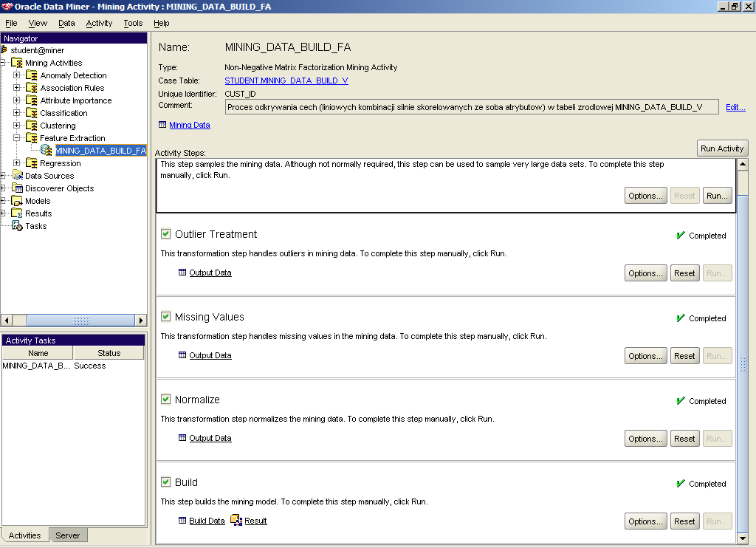
Task: Click the Build Result icon
Action: 236,520
